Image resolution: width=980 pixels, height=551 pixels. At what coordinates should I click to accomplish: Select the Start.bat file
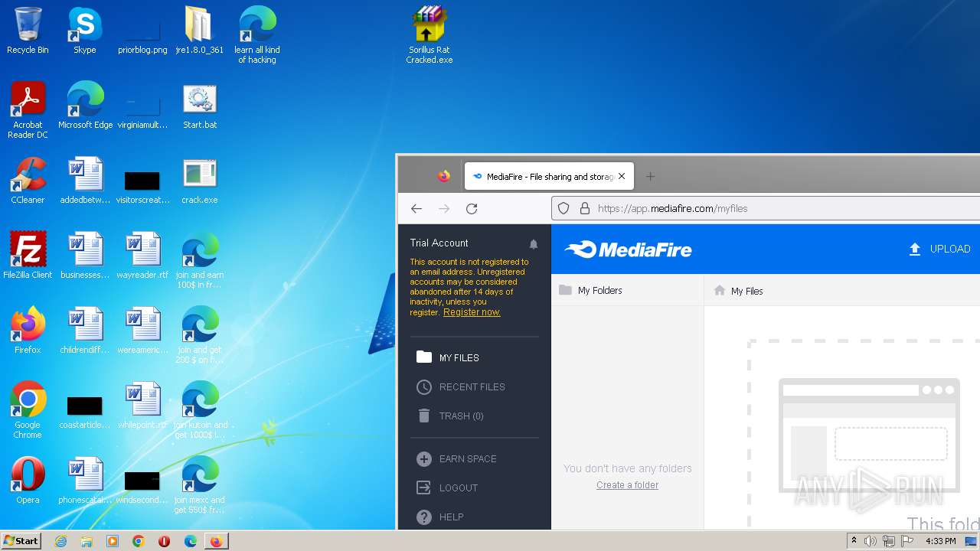tap(200, 106)
